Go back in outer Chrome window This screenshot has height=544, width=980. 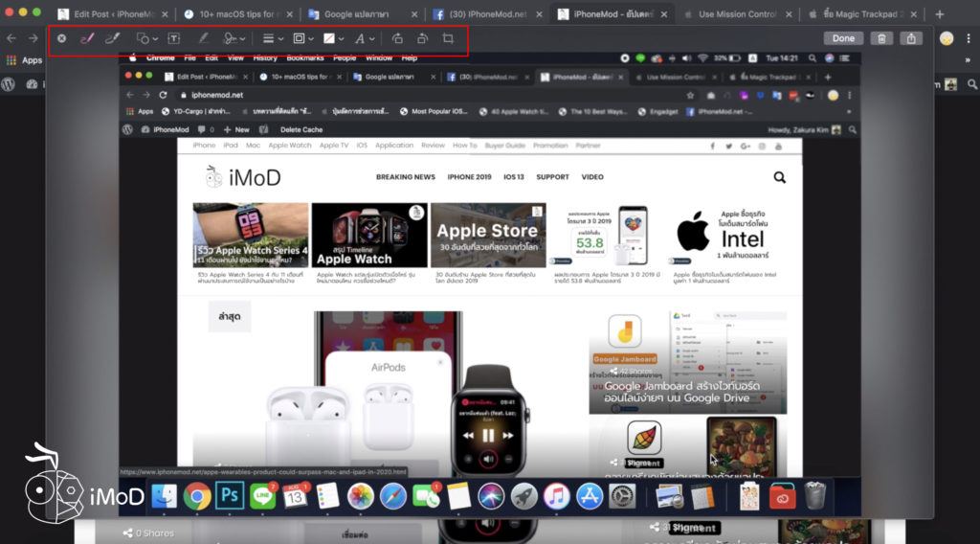coord(11,38)
